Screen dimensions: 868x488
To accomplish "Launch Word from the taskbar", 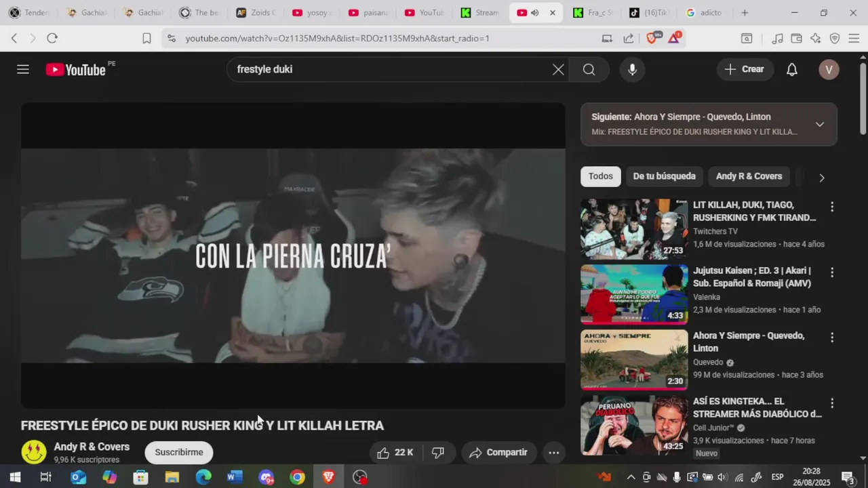I will pos(235,477).
